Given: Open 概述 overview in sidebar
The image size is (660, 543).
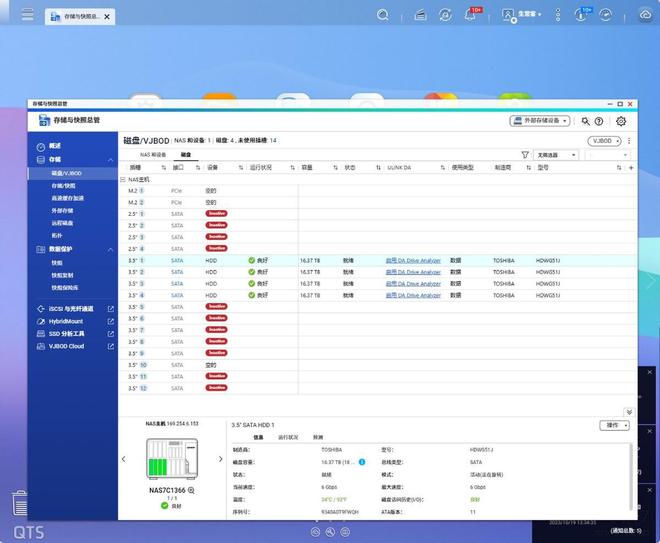Looking at the screenshot, I should (56, 146).
